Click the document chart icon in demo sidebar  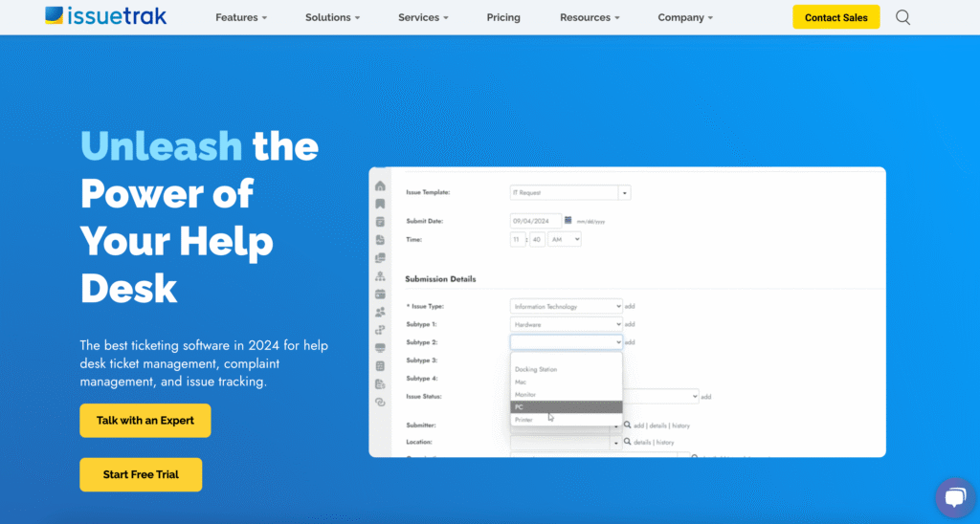pyautogui.click(x=380, y=240)
